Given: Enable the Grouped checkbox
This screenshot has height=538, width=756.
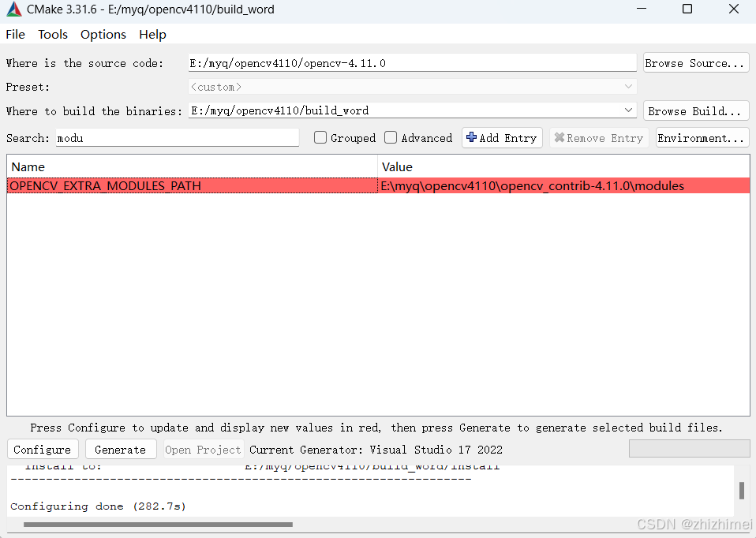Looking at the screenshot, I should pos(320,138).
